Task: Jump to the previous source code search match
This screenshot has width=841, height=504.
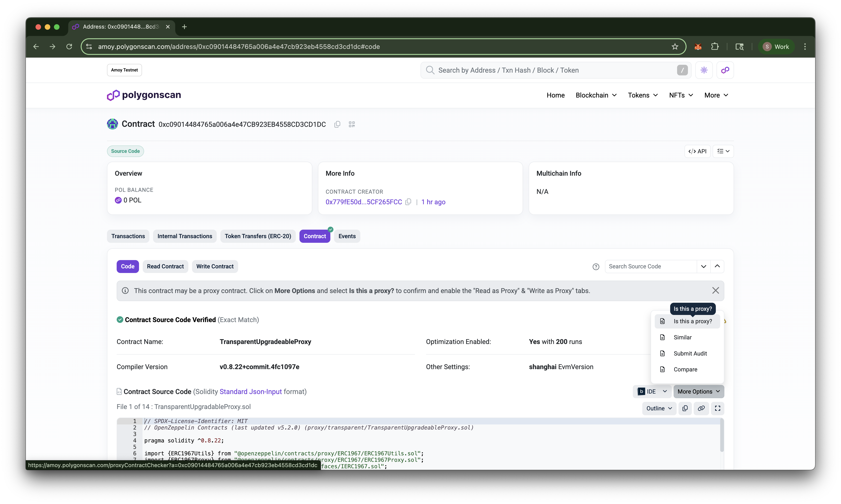Action: 717,266
